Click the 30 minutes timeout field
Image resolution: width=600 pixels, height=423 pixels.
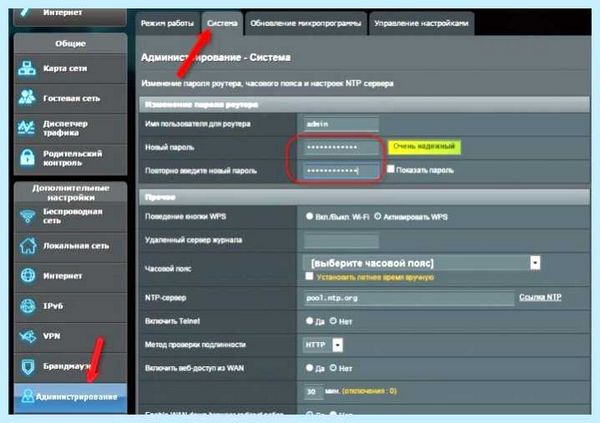313,392
